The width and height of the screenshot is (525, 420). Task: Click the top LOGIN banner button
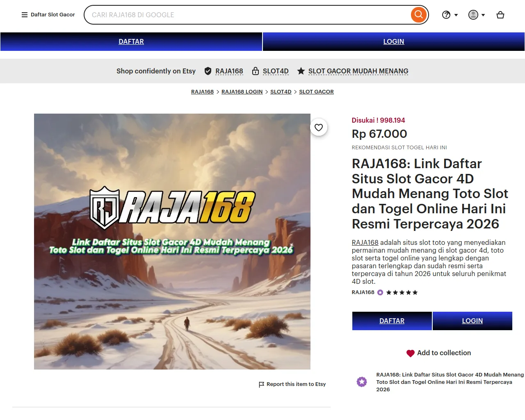tap(394, 41)
